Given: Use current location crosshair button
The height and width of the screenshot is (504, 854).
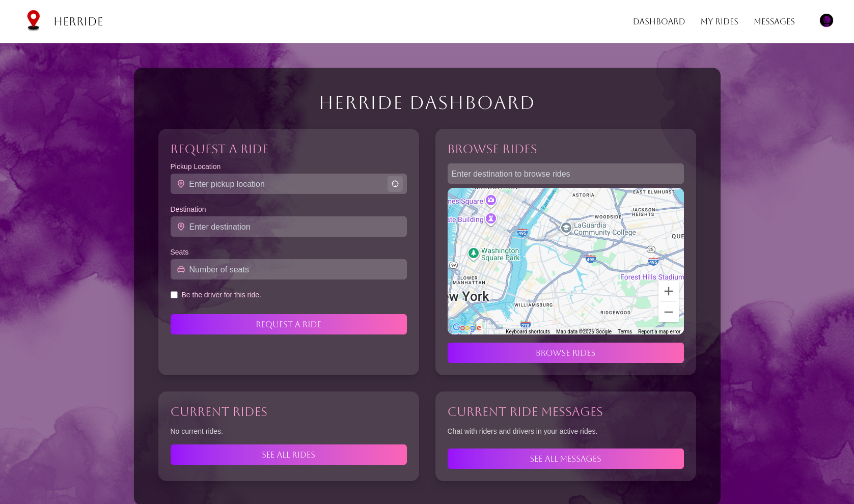Looking at the screenshot, I should pos(395,184).
